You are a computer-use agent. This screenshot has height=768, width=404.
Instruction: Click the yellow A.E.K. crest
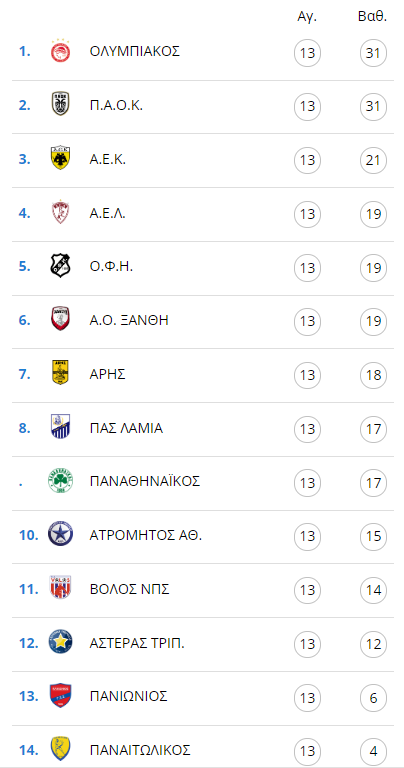[61, 159]
